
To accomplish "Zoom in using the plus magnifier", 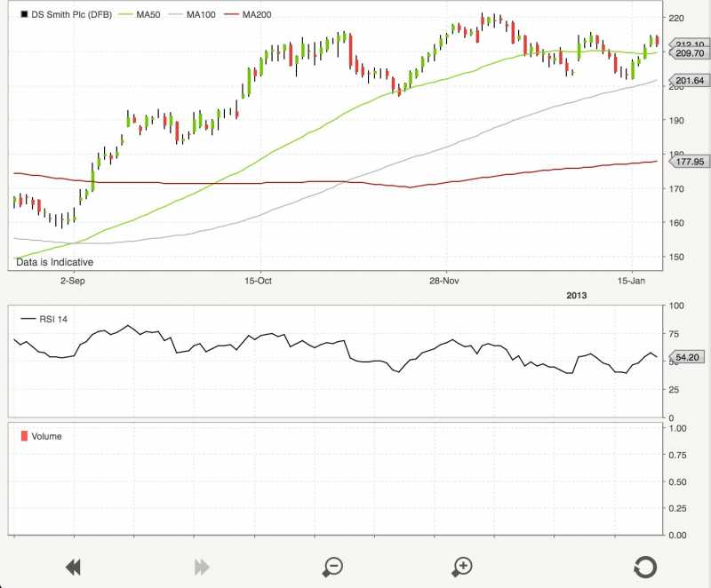I will coord(462,567).
